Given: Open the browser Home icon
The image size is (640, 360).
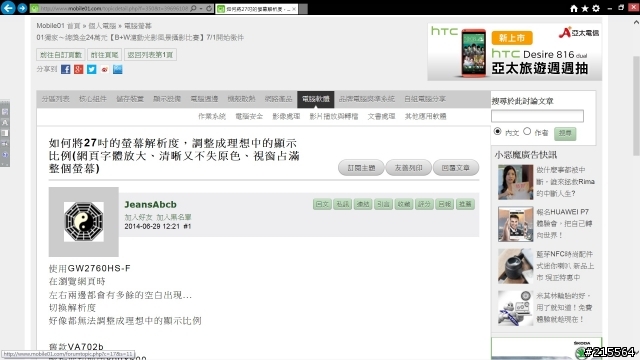Looking at the screenshot, I should coord(574,8).
